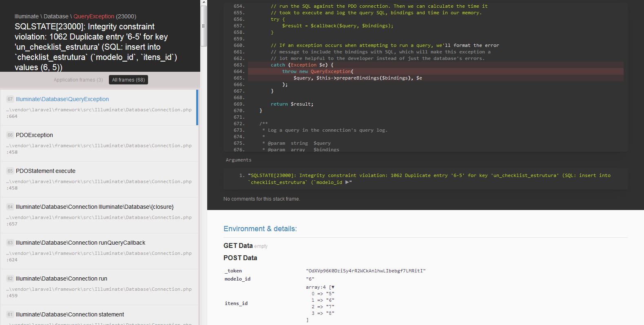
Task: Click the Arguments label
Action: pos(239,160)
